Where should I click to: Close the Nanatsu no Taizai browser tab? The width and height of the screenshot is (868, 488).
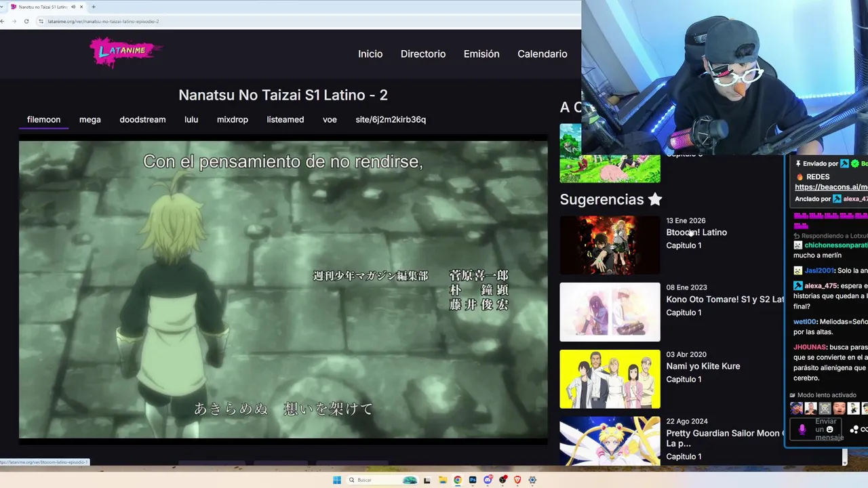[x=81, y=7]
